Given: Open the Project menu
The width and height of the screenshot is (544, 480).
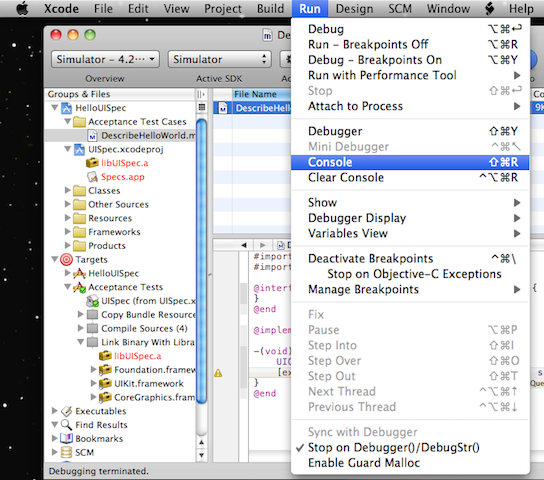Looking at the screenshot, I should click(223, 8).
